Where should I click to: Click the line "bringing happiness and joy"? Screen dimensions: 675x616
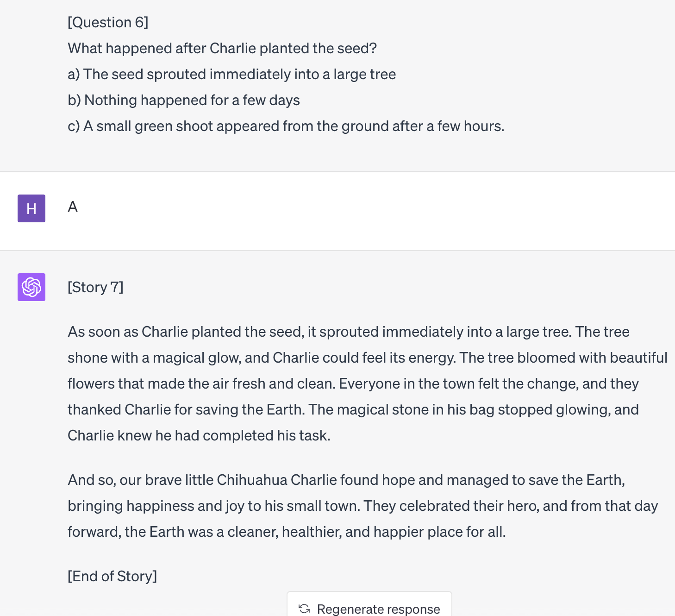pos(362,506)
